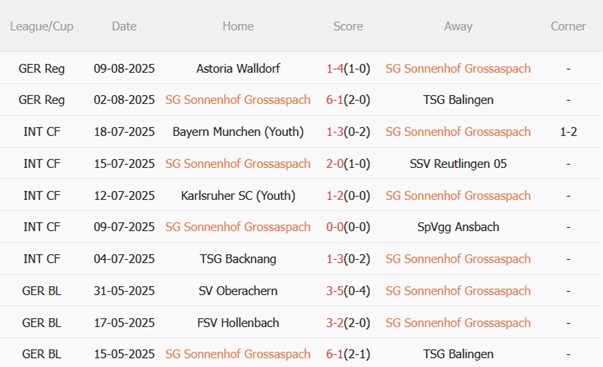This screenshot has height=367, width=603.
Task: Select TSG Balingen in the 02-08-2025 match
Action: pos(458,100)
